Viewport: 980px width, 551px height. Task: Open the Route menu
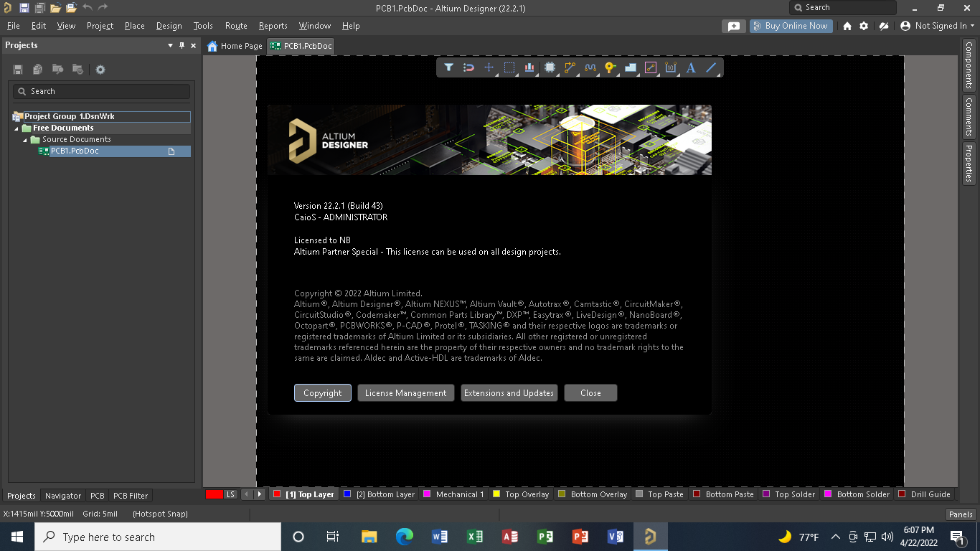[x=236, y=26]
